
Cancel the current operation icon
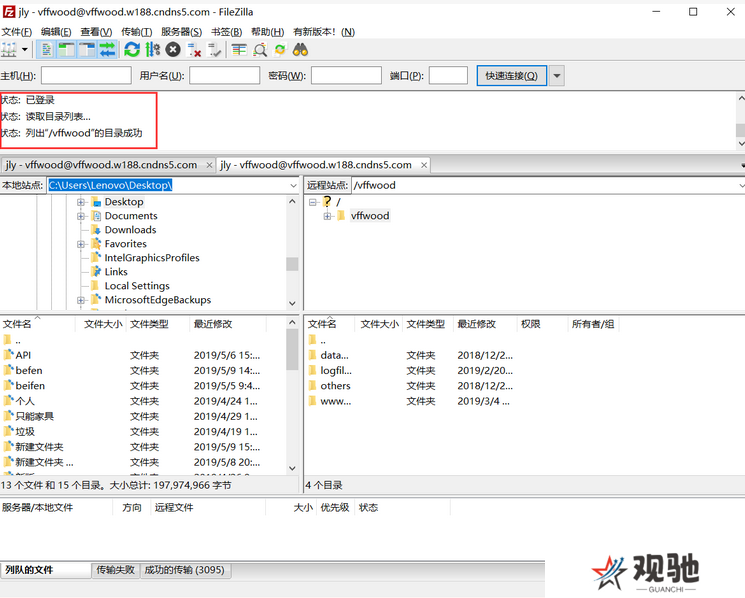[x=173, y=49]
